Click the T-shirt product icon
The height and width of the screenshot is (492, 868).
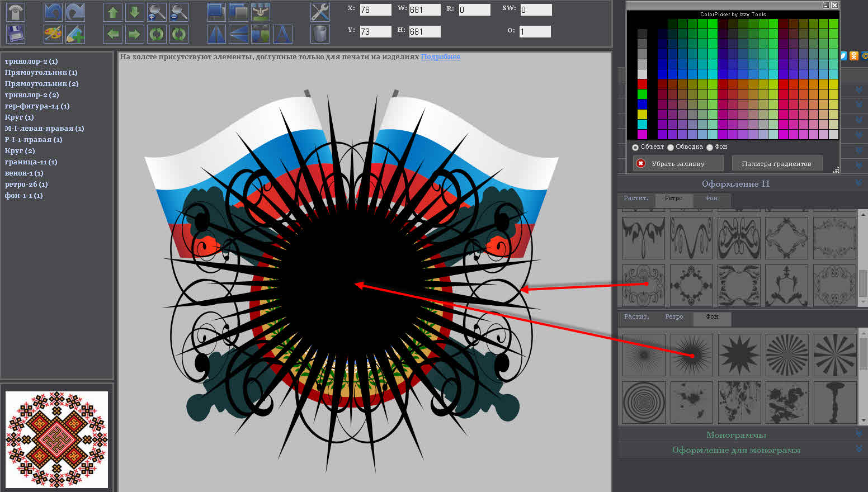tap(16, 12)
